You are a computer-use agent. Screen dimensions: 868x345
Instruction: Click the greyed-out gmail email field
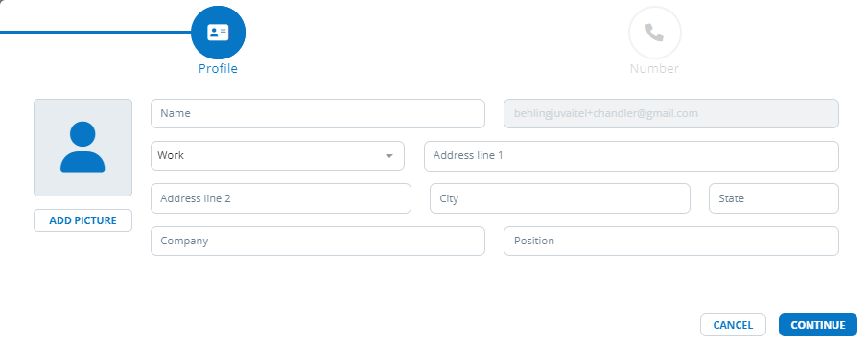click(671, 113)
